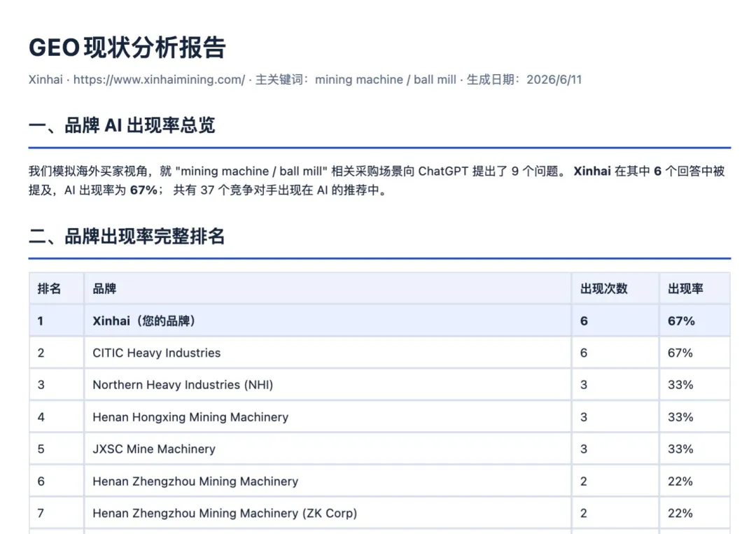Image resolution: width=756 pixels, height=534 pixels.
Task: Click the 33% rate in Northern Heavy row
Action: (680, 385)
